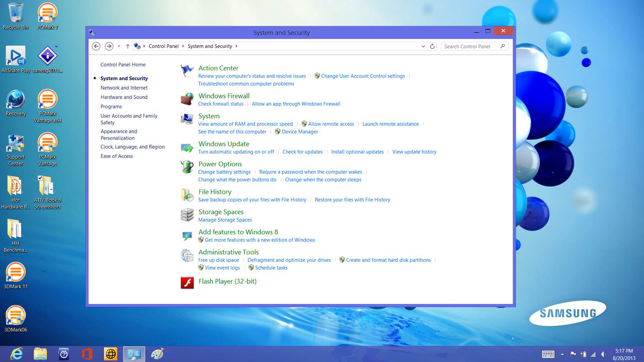Viewport: 644px width, 362px height.
Task: Click the System computer icon
Action: 187,119
